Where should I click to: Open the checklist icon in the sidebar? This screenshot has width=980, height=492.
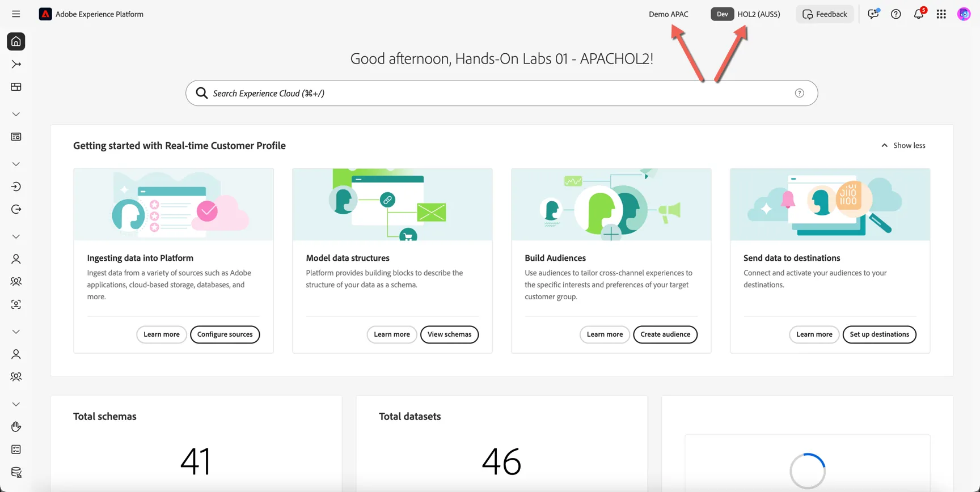pos(16,449)
